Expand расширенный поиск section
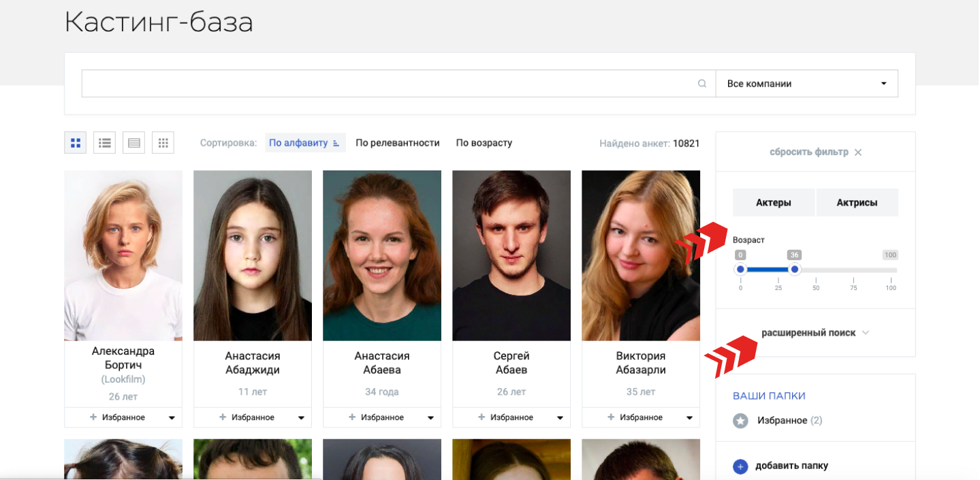 pyautogui.click(x=815, y=333)
